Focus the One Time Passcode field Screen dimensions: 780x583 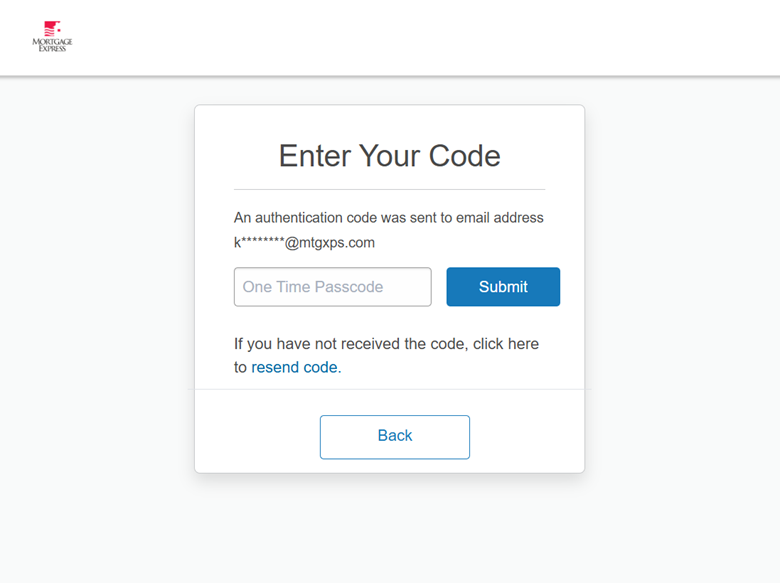pyautogui.click(x=332, y=287)
